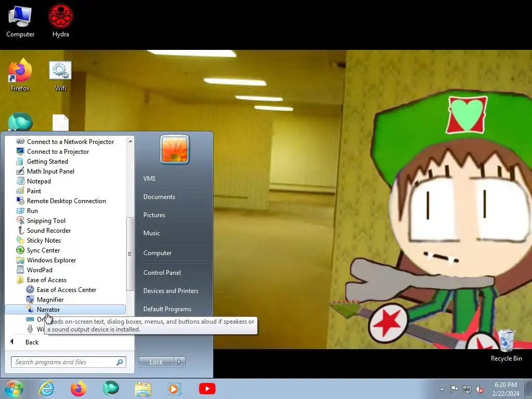Click the WordPad icon

(x=20, y=270)
